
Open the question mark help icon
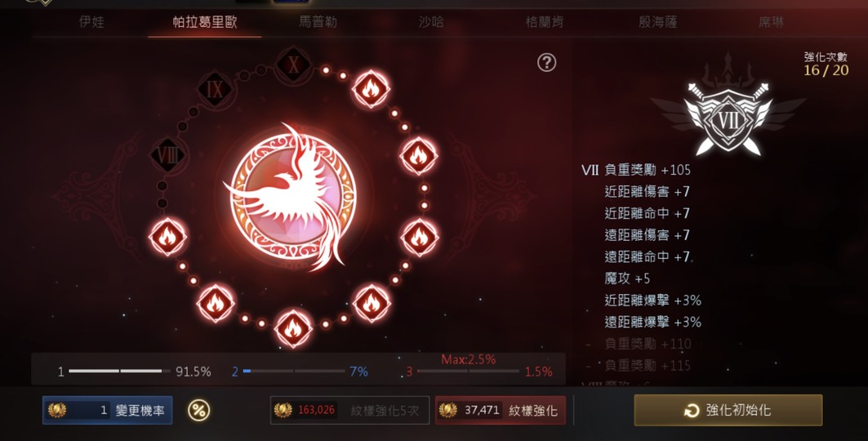[x=546, y=63]
